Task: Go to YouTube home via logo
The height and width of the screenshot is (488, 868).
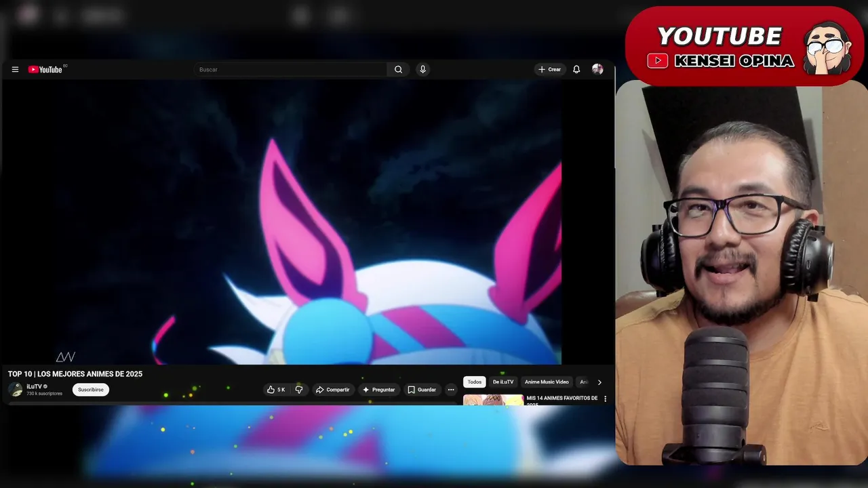Action: pyautogui.click(x=45, y=69)
